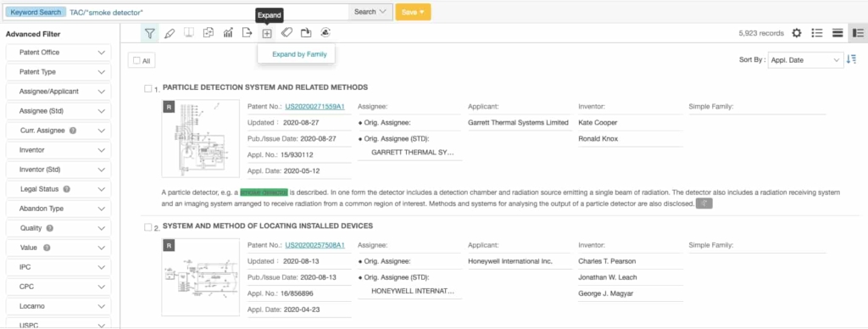Viewport: 868px width, 329px height.
Task: Choose Expand by Family menu entry
Action: [299, 54]
